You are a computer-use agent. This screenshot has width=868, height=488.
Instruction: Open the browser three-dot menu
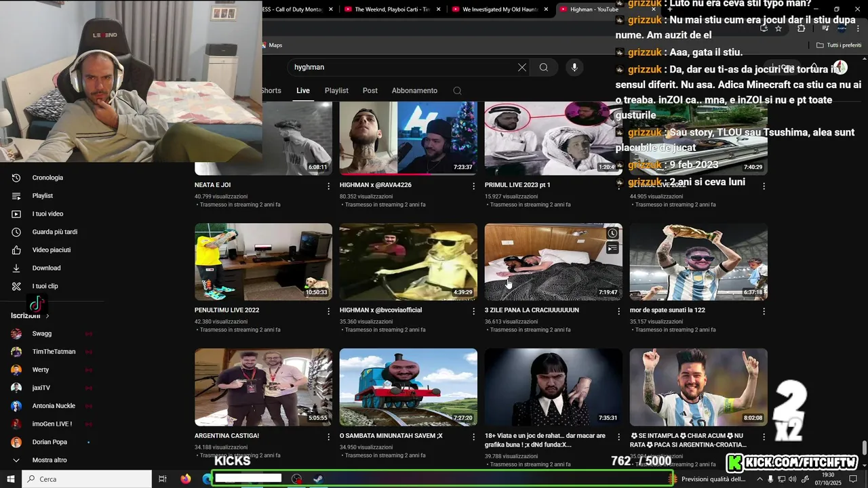[856, 28]
